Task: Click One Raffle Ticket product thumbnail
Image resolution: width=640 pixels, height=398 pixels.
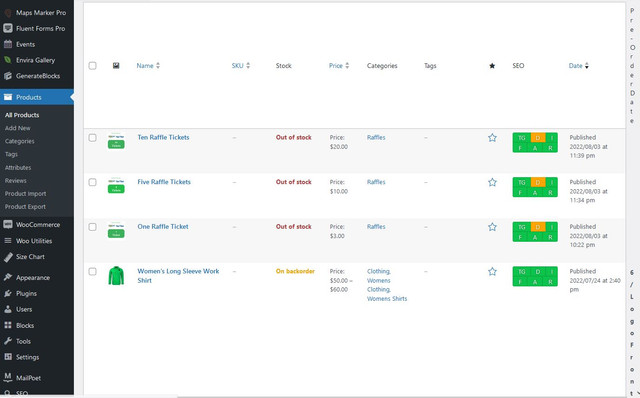Action: click(116, 230)
